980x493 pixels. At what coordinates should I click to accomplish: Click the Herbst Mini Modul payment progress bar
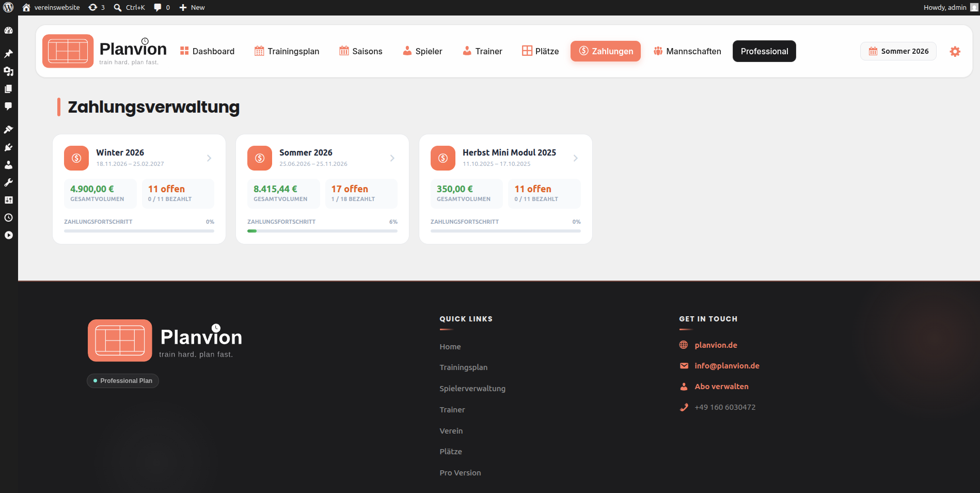click(x=505, y=231)
